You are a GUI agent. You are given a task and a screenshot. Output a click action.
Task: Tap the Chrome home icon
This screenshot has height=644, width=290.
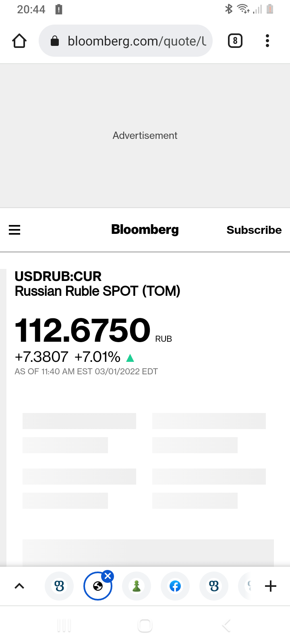19,41
